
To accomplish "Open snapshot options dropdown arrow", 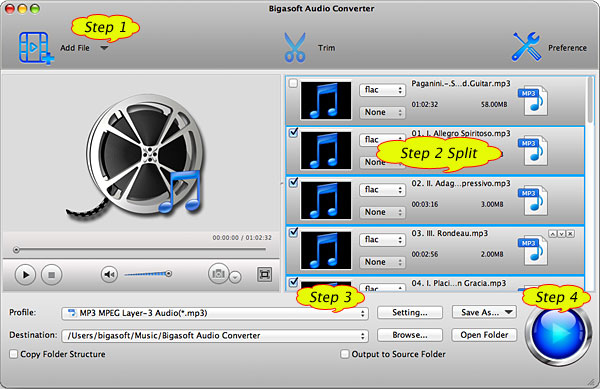I will (x=235, y=277).
